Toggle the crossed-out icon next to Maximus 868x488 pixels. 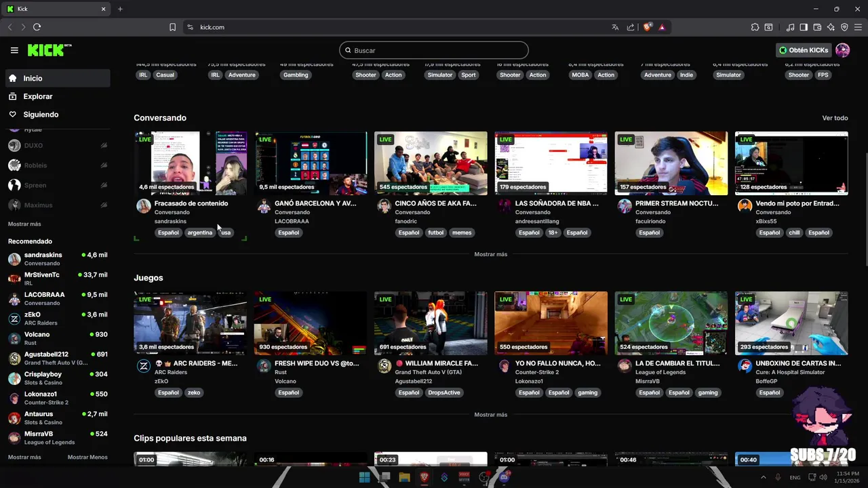(x=104, y=205)
